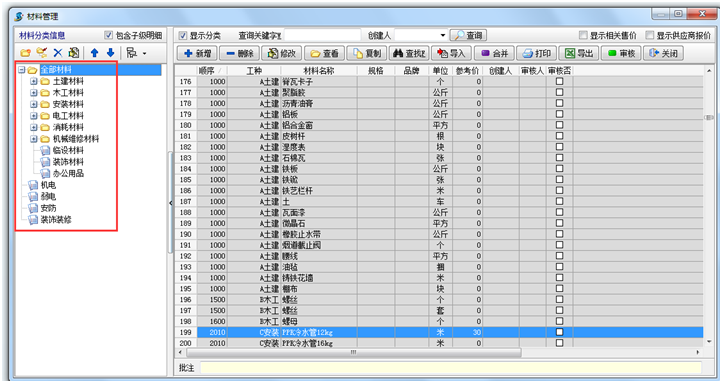Select 机电 category

coord(48,185)
